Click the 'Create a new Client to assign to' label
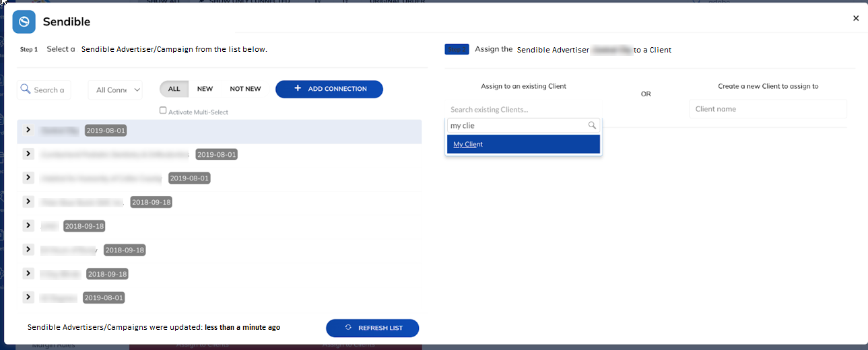This screenshot has width=868, height=350. pyautogui.click(x=768, y=86)
